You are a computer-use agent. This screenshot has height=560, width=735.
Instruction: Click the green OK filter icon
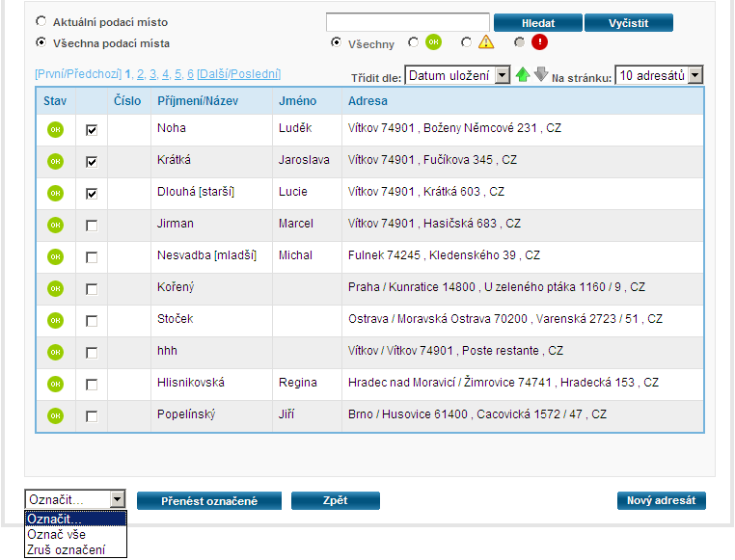click(x=433, y=42)
